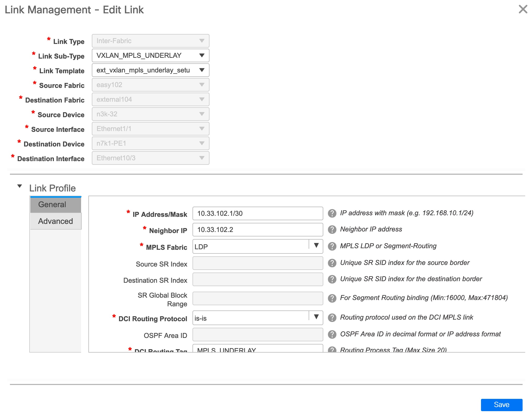Select the General tab

[52, 204]
